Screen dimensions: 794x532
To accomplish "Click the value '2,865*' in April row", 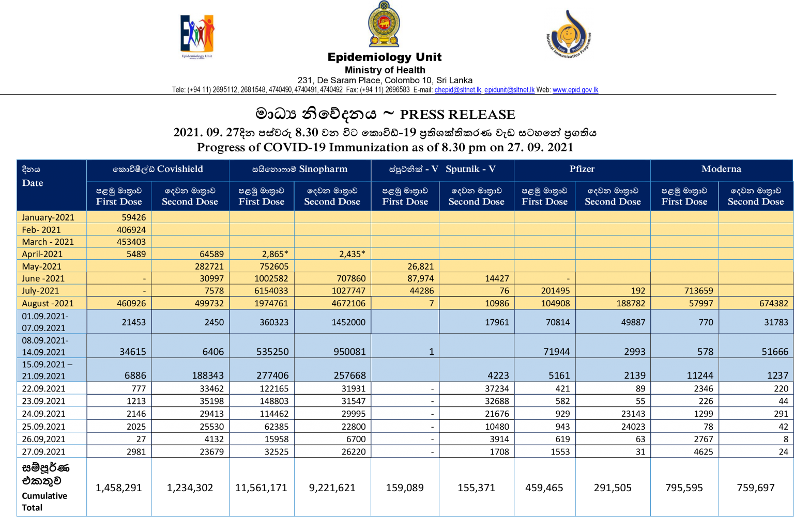I will 276,254.
